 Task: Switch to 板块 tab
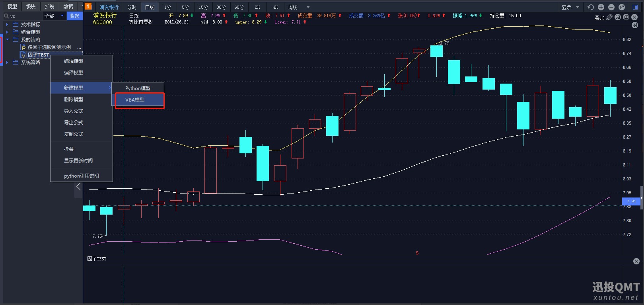point(31,6)
